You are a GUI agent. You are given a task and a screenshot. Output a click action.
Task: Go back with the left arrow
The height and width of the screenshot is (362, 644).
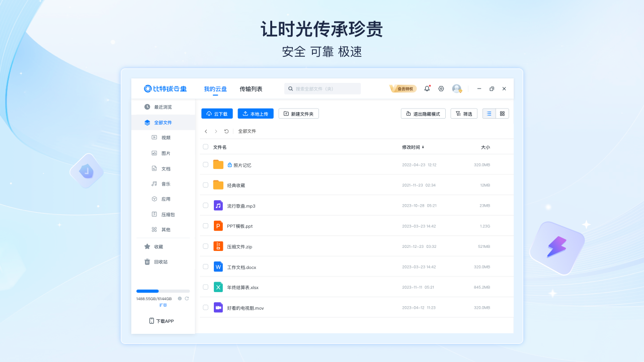coord(206,131)
